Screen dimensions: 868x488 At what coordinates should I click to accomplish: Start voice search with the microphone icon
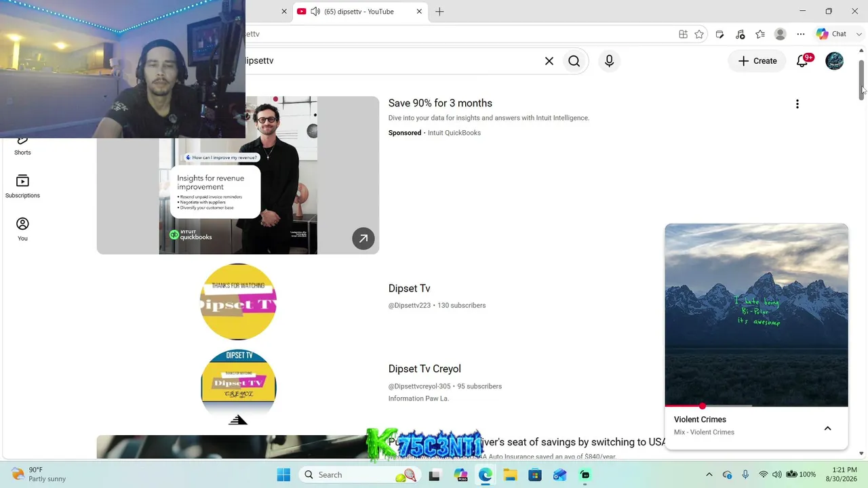[x=609, y=61]
